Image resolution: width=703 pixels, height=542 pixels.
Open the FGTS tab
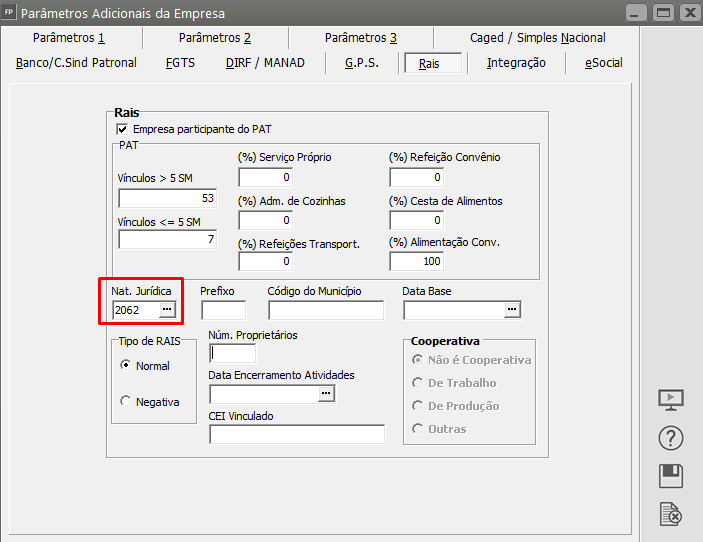tap(180, 63)
